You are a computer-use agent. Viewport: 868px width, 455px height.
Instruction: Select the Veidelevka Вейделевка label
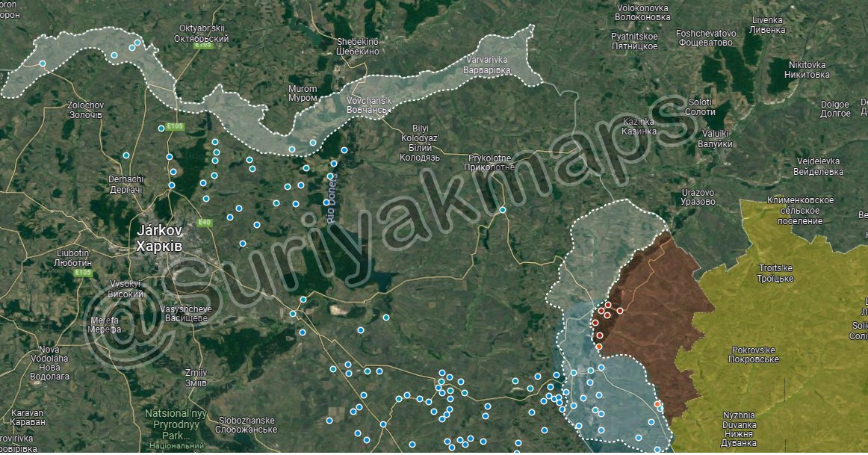tap(818, 166)
